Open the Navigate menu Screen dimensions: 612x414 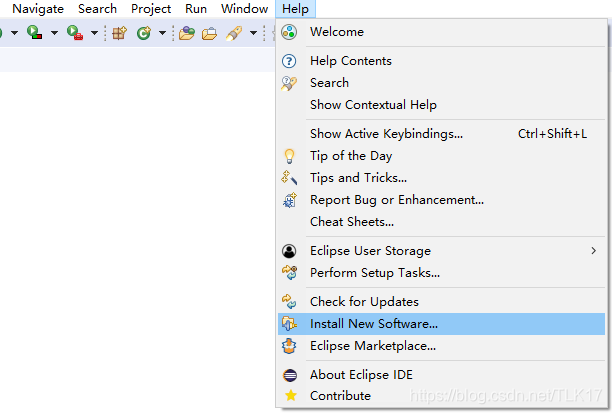click(x=38, y=9)
